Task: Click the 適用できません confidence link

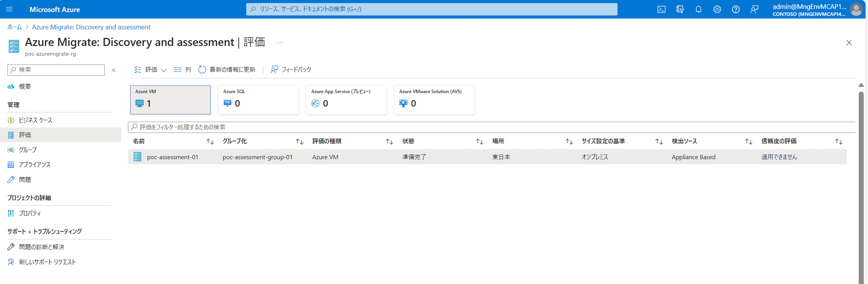Action: [779, 157]
